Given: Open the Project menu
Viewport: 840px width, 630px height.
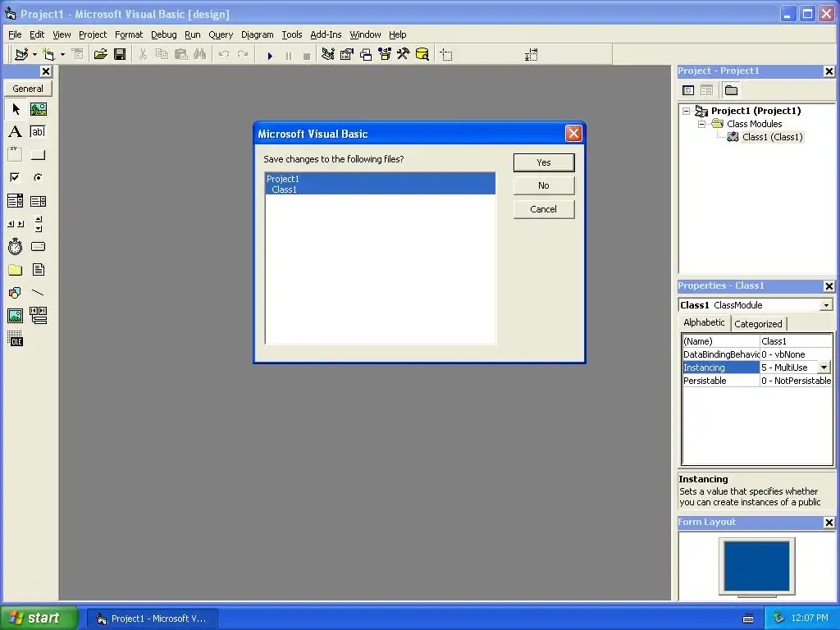Looking at the screenshot, I should point(93,34).
